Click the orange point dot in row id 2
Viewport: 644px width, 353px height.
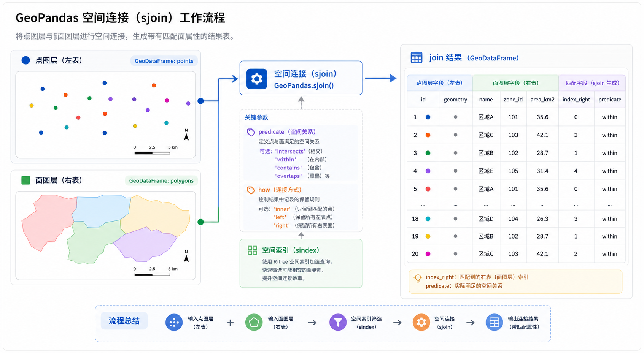coord(428,135)
